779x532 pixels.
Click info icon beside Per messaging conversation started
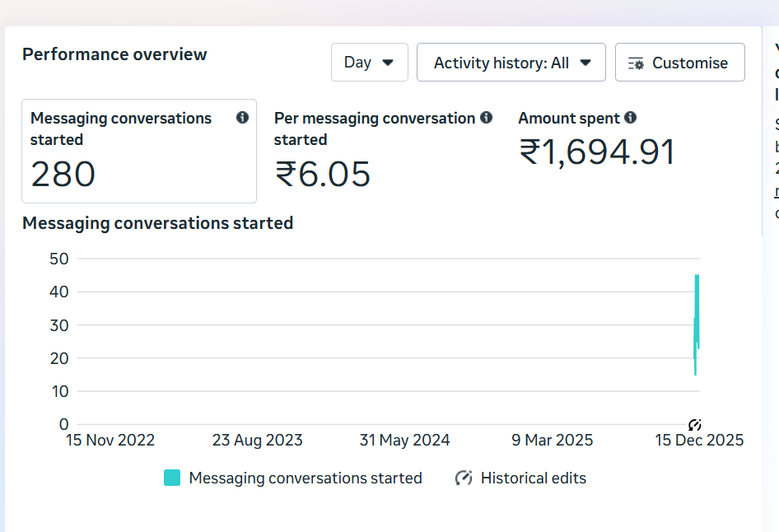coord(487,117)
